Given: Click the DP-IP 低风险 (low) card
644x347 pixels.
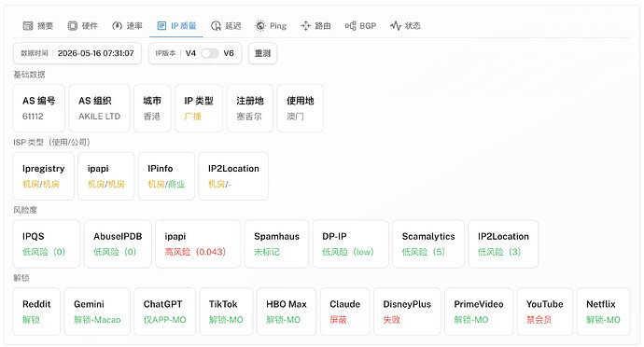Looking at the screenshot, I should (351, 244).
